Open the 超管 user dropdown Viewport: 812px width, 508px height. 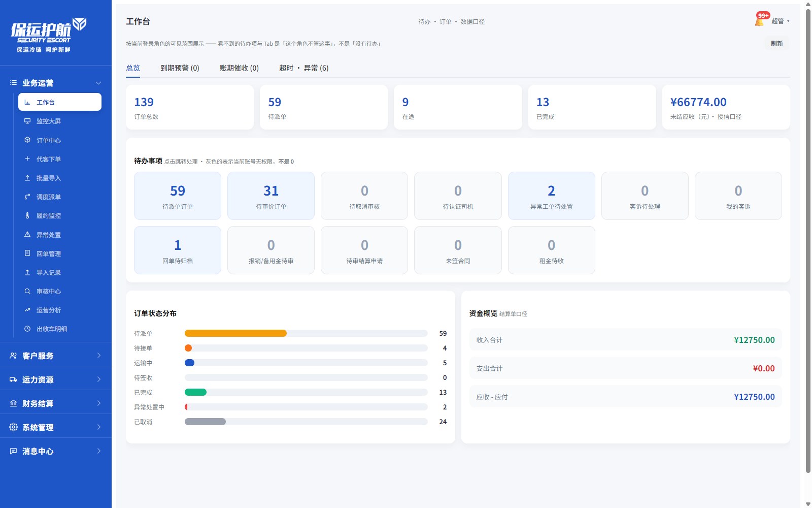pos(780,21)
